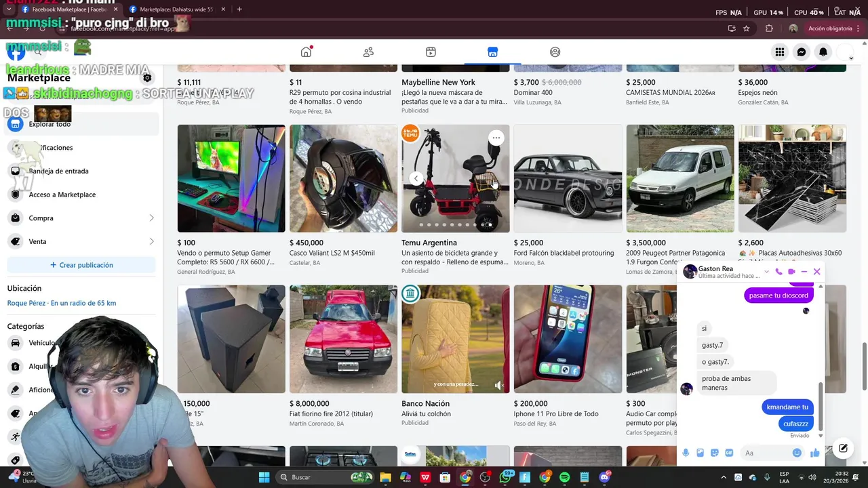The image size is (868, 488).
Task: Expand the Venta section
Action: tap(81, 241)
